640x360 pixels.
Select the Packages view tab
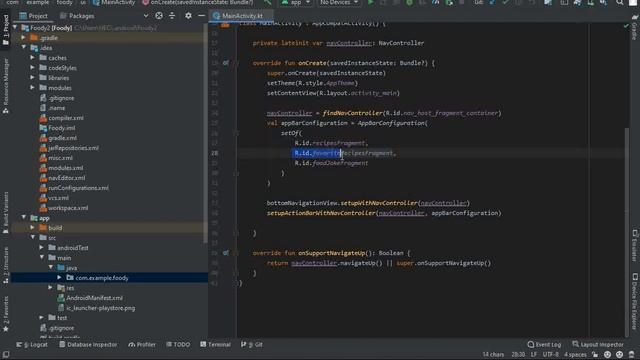pos(77,16)
